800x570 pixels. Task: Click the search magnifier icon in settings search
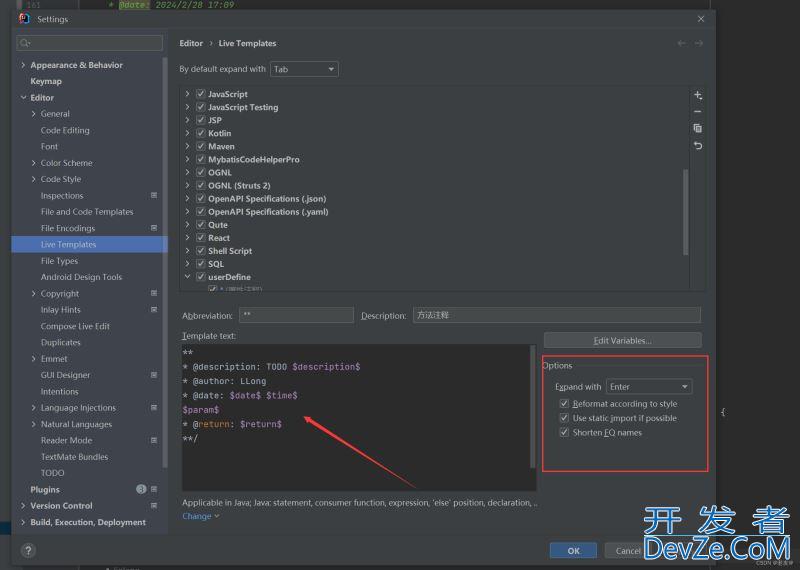tap(24, 43)
